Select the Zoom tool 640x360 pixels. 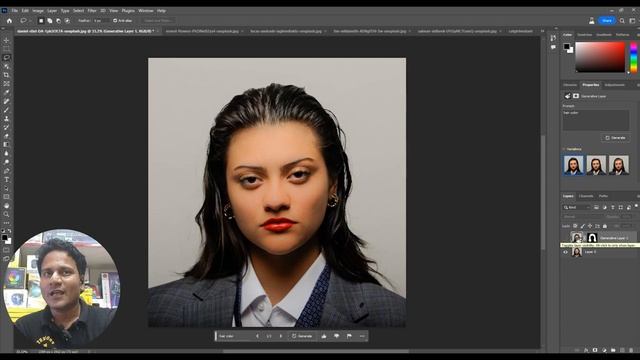(6, 214)
